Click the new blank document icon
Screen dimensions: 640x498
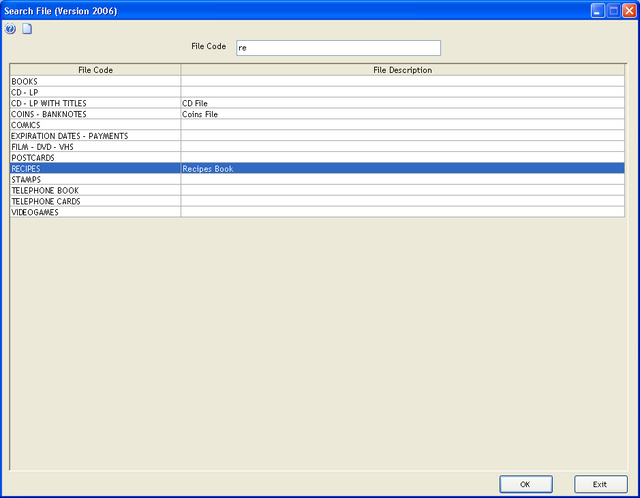point(27,29)
